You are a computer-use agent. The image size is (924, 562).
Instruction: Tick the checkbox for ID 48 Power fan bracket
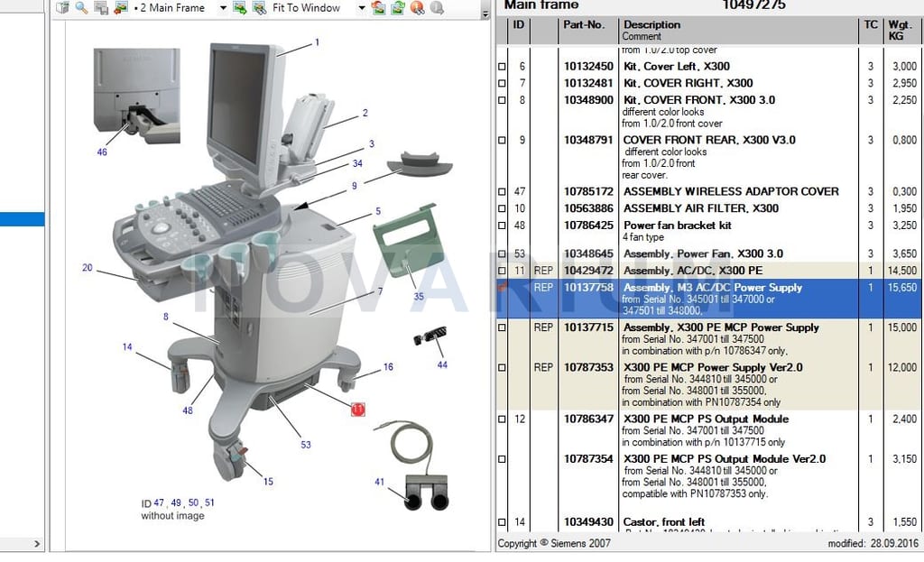[502, 226]
